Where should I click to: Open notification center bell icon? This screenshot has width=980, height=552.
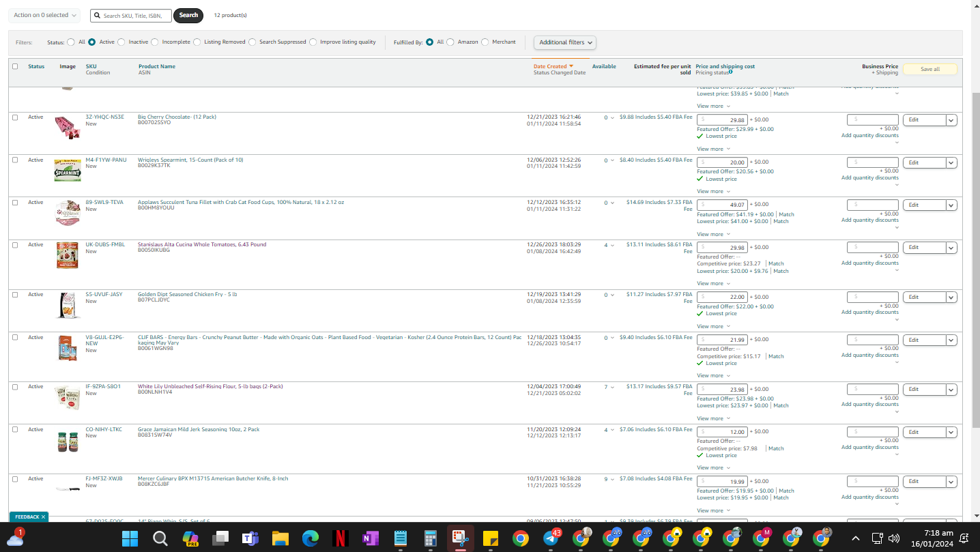pyautogui.click(x=964, y=538)
